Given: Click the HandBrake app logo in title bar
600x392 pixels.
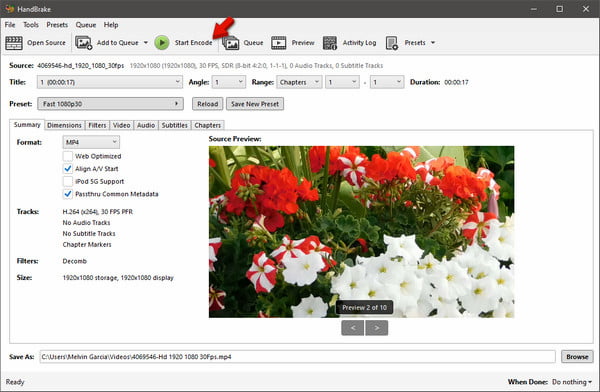Looking at the screenshot, I should pos(10,8).
